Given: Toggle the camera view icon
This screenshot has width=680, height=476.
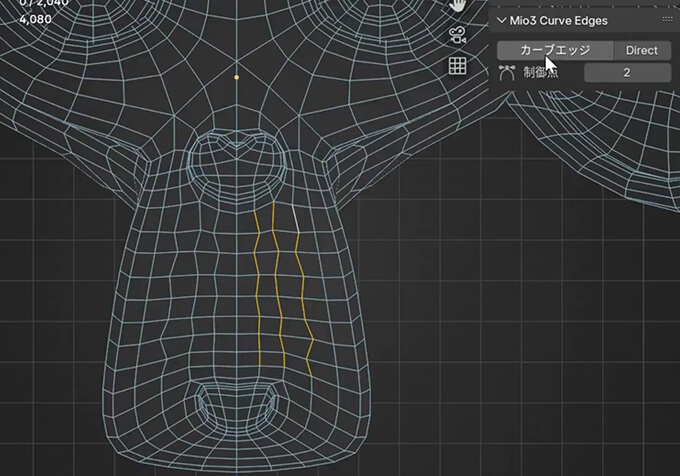Looking at the screenshot, I should [458, 35].
